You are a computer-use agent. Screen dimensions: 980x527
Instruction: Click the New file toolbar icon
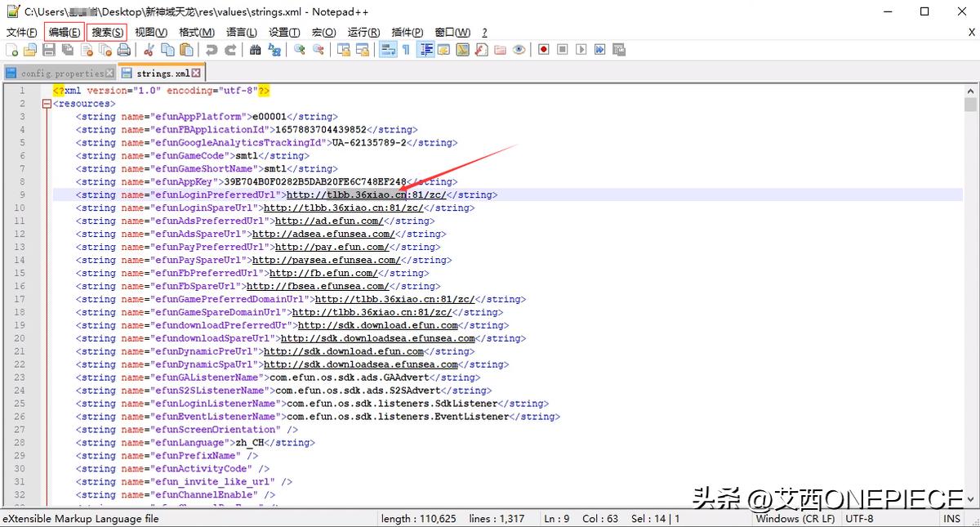(11, 50)
